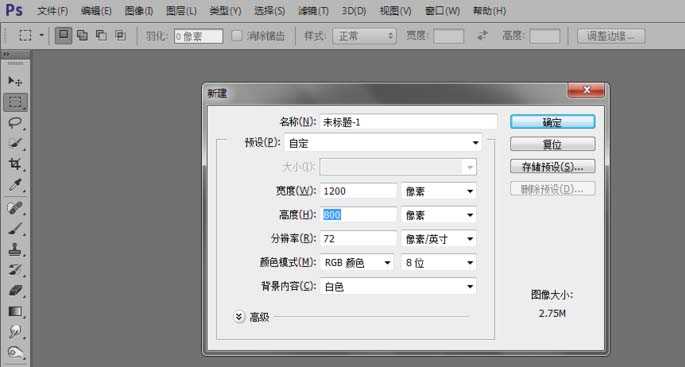Click 确定 to create the document
This screenshot has width=685, height=367.
click(x=552, y=122)
